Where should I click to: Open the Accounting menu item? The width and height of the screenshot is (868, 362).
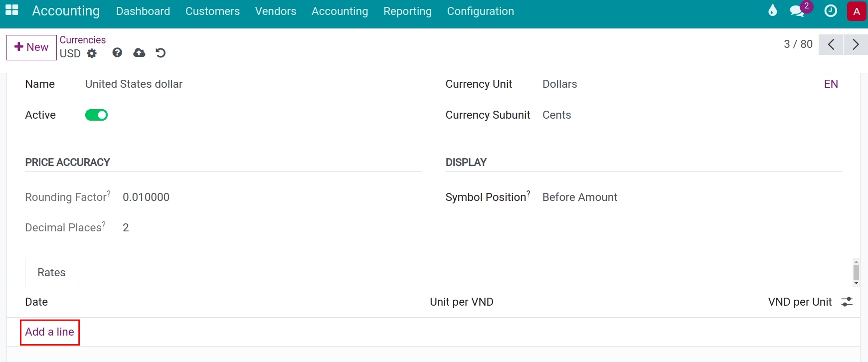340,11
